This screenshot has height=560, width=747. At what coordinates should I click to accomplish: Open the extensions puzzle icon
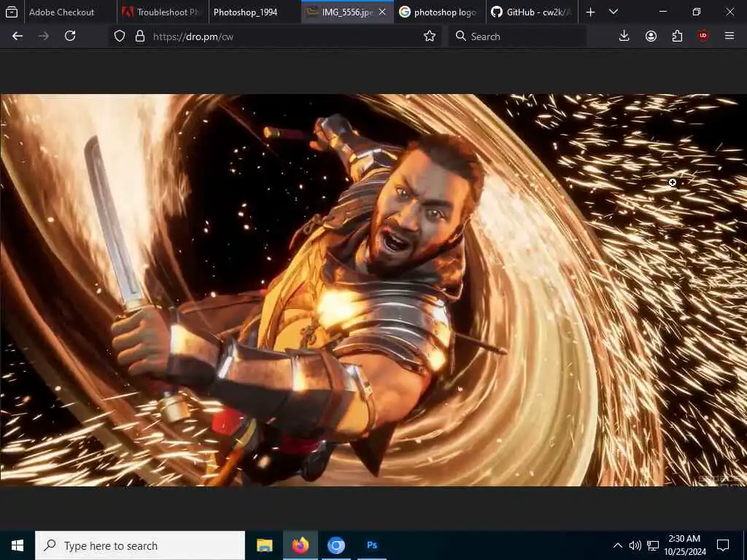coord(677,36)
